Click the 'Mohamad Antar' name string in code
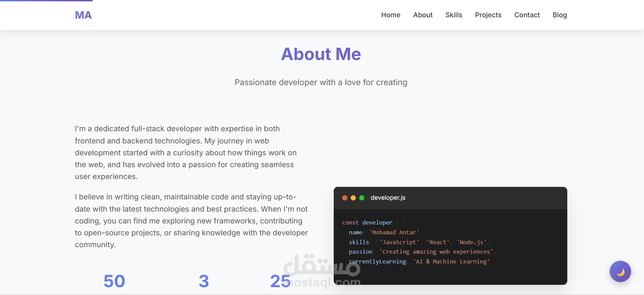Image resolution: width=644 pixels, height=295 pixels. (x=394, y=232)
